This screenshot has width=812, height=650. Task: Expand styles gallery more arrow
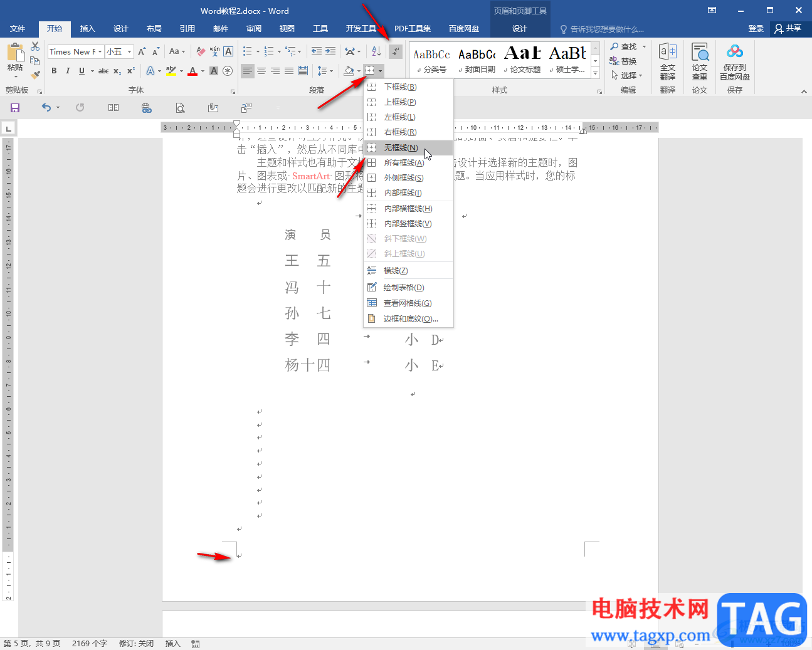click(x=596, y=74)
